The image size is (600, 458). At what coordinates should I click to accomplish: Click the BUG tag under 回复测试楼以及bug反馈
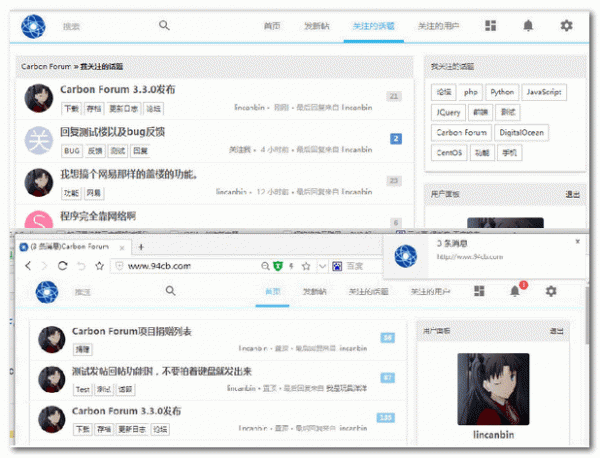click(x=72, y=151)
